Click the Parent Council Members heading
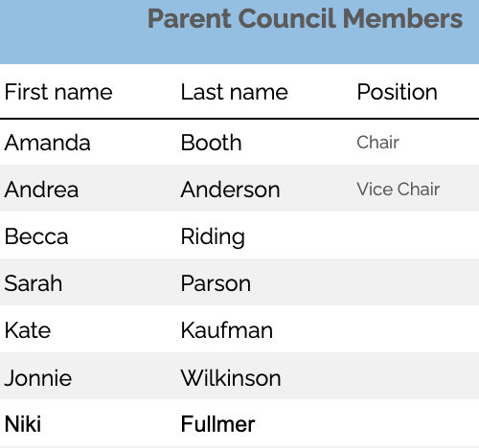This screenshot has height=448, width=479. [305, 19]
